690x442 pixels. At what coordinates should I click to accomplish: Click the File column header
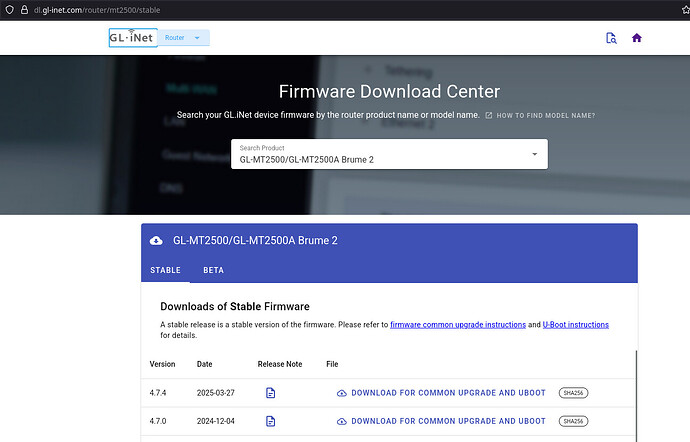click(332, 364)
